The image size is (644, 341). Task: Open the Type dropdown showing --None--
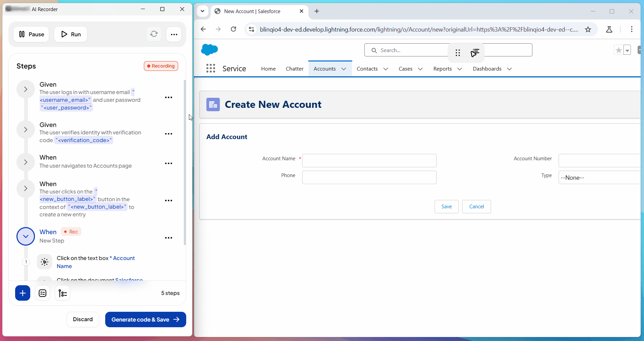[x=600, y=177]
